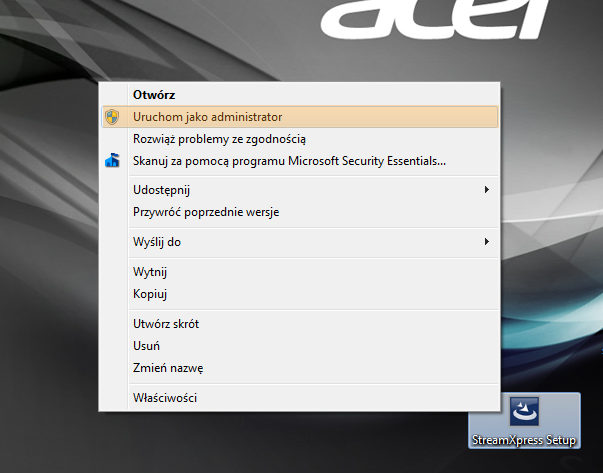
Task: Open Właściwości from the context menu
Action: (x=300, y=398)
